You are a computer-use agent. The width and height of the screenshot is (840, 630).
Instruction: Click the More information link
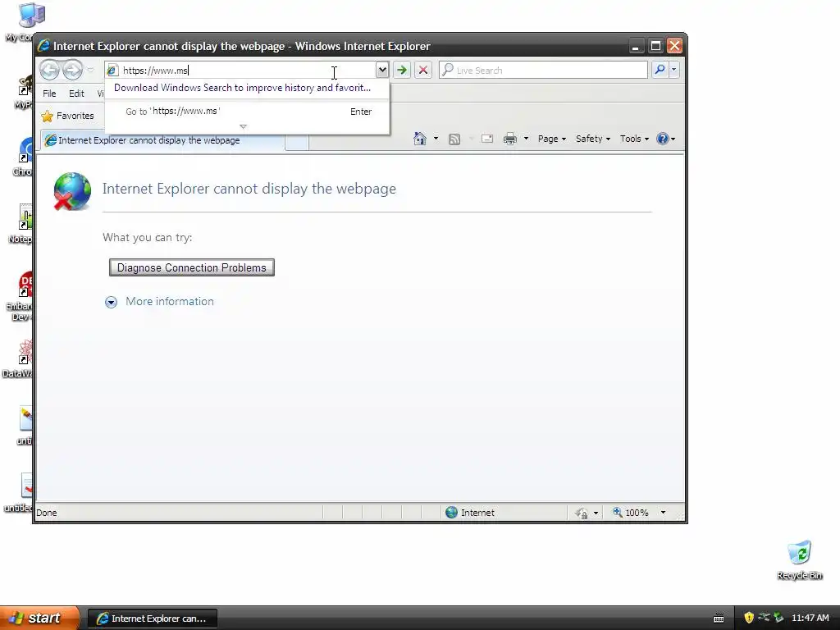pyautogui.click(x=170, y=301)
